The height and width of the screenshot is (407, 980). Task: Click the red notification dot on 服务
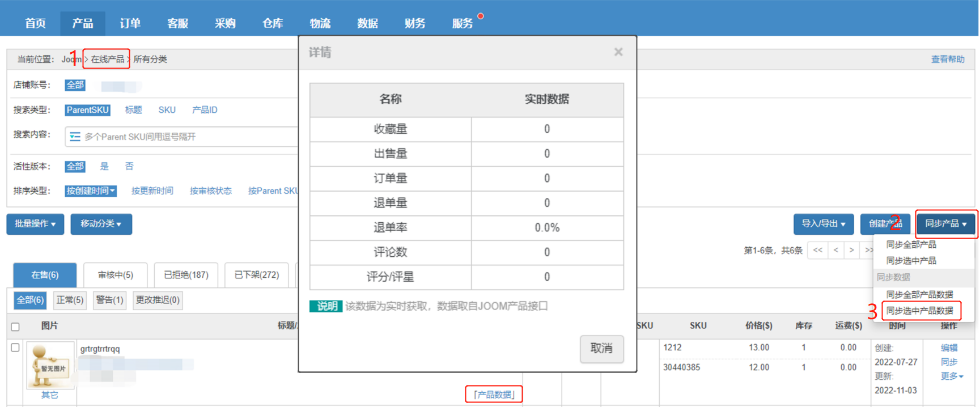tap(481, 16)
